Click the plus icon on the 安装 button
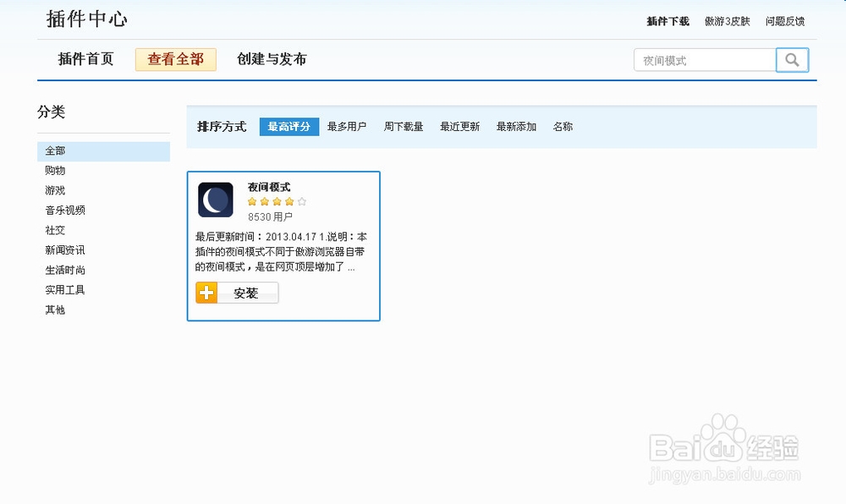Screen dimensions: 846x504 click(x=206, y=293)
